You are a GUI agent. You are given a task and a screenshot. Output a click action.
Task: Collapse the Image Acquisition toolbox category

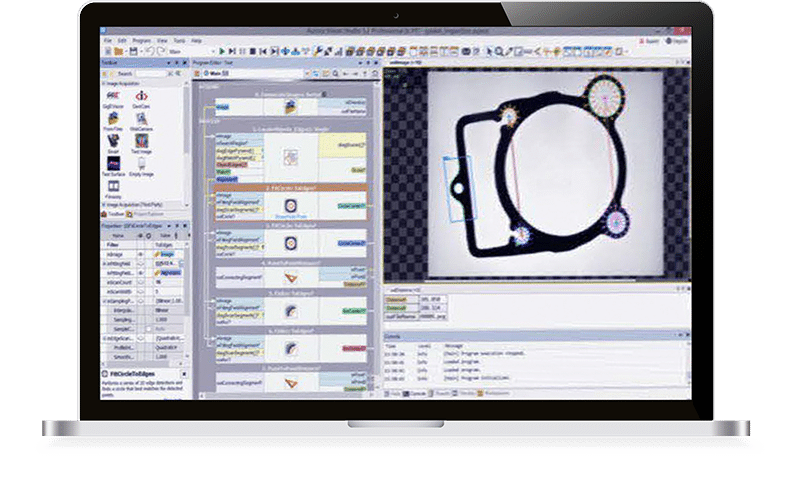tap(103, 83)
